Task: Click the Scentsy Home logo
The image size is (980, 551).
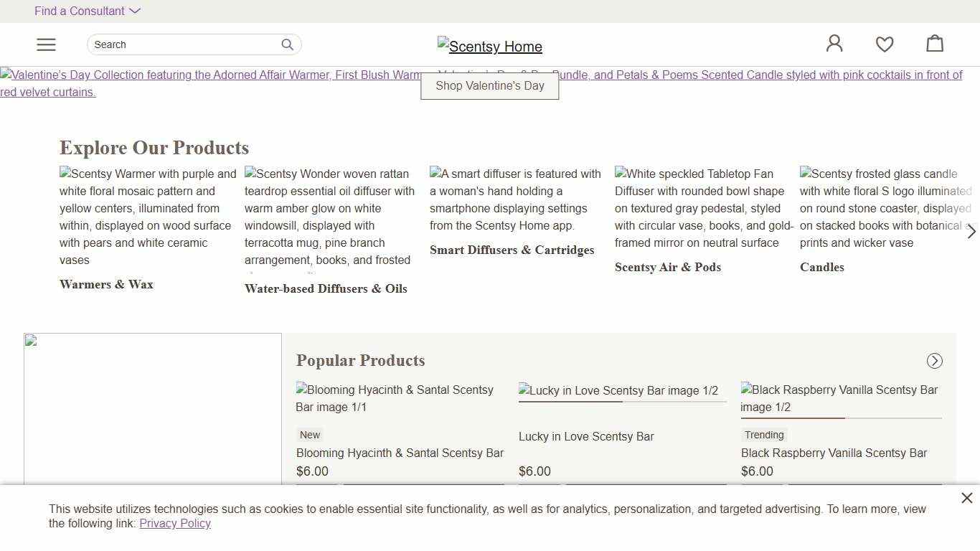Action: click(x=490, y=46)
